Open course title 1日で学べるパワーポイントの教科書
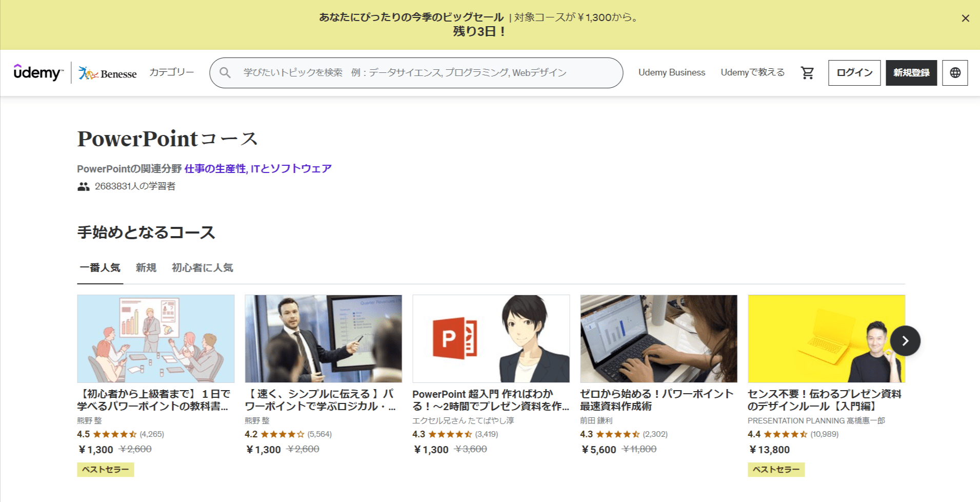980x502 pixels. (x=154, y=400)
